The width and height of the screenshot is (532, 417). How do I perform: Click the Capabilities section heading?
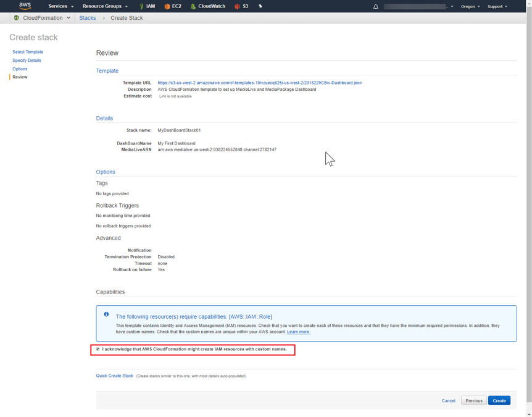(x=110, y=292)
